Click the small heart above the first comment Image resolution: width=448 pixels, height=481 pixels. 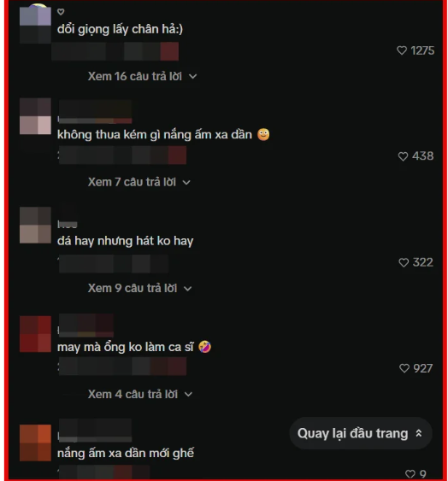point(61,12)
